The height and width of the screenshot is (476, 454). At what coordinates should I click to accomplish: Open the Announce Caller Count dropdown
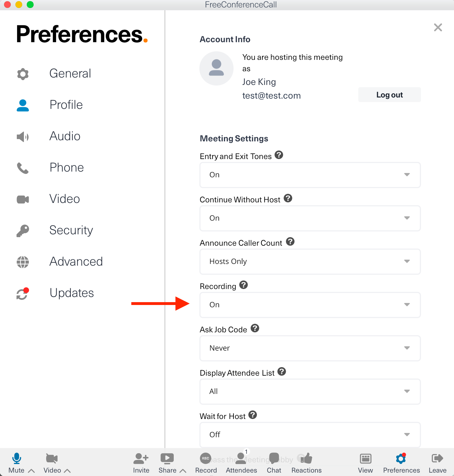tap(310, 262)
